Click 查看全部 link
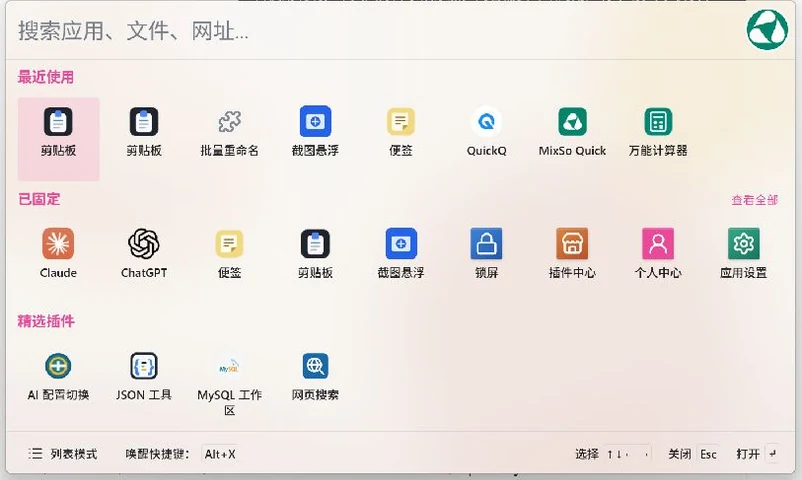This screenshot has width=802, height=480. [x=754, y=200]
